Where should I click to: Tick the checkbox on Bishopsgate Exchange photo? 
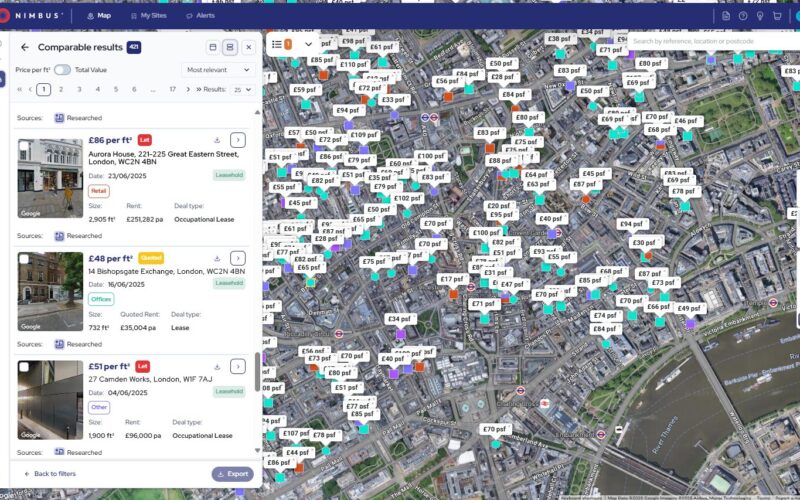pyautogui.click(x=23, y=259)
